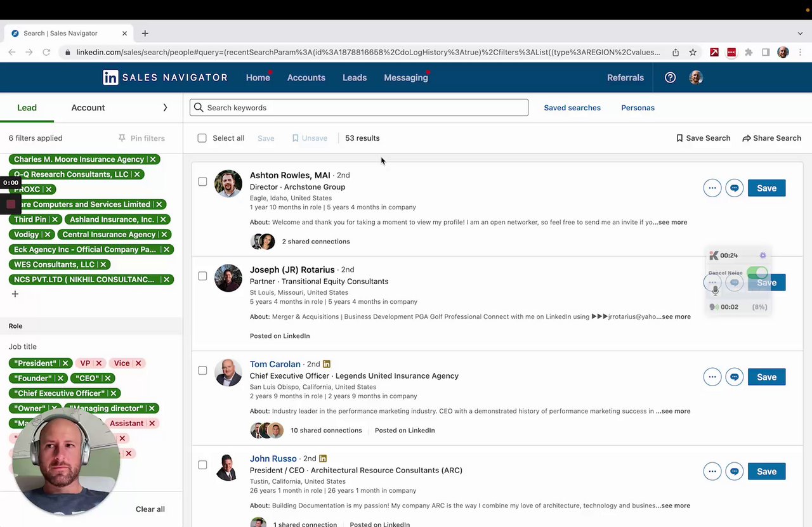The height and width of the screenshot is (527, 812).
Task: Click the browser address bar URL
Action: [368, 52]
